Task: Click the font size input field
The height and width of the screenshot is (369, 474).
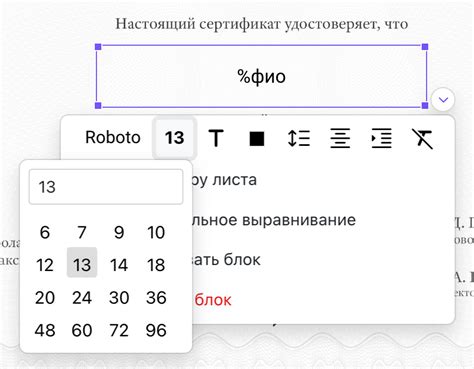Action: [x=106, y=187]
